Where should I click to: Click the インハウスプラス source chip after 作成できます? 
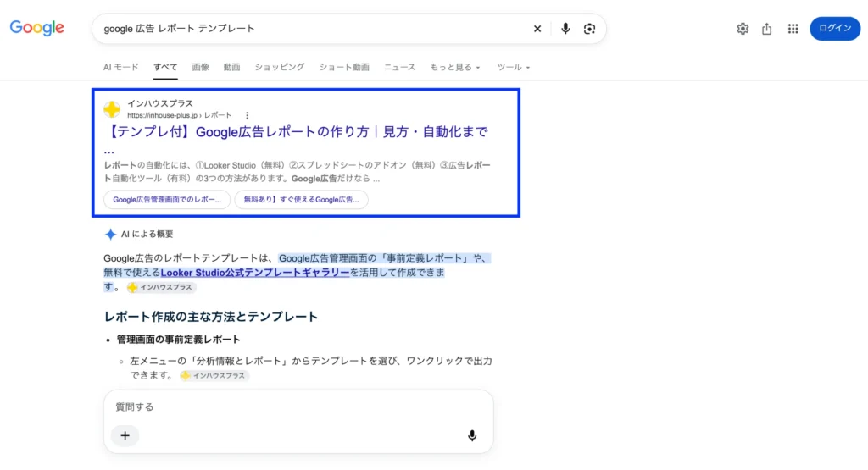[x=161, y=288]
